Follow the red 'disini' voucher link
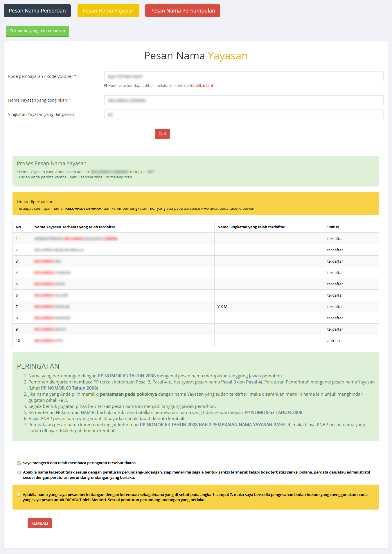The height and width of the screenshot is (554, 392). tap(208, 86)
